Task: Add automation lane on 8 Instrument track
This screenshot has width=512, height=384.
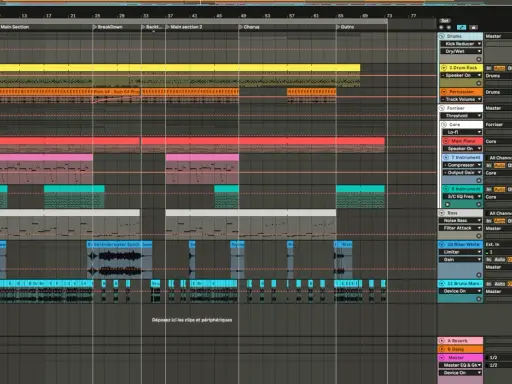Action: click(479, 204)
